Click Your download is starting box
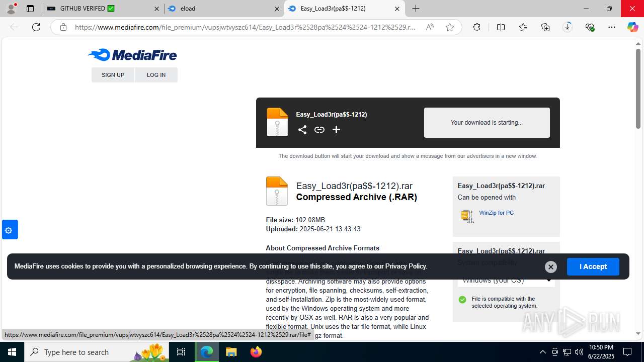This screenshot has height=362, width=644. tap(487, 122)
